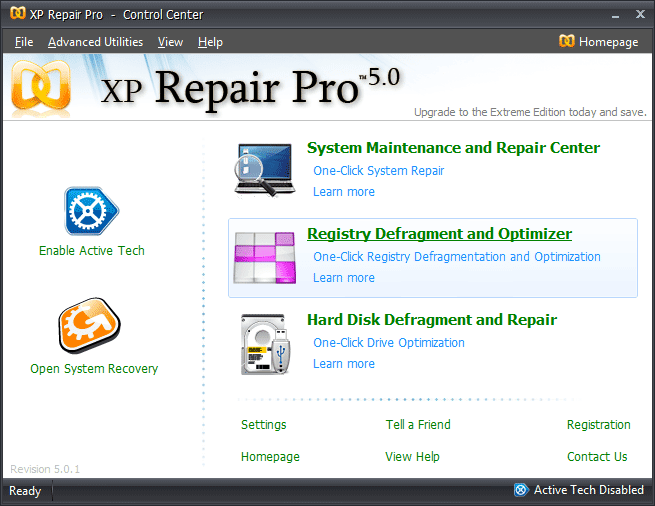Minimize the XP Repair Pro window
This screenshot has width=655, height=506.
tap(615, 15)
